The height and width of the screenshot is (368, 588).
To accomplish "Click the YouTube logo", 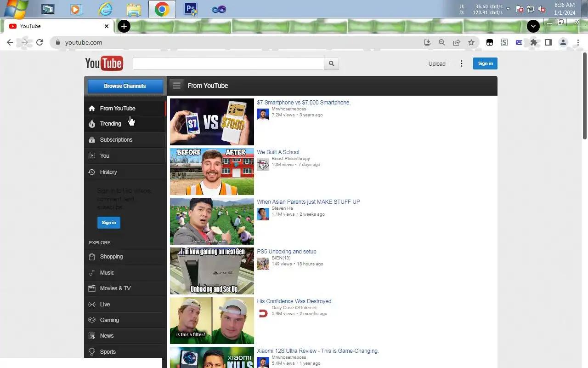I will pyautogui.click(x=104, y=63).
